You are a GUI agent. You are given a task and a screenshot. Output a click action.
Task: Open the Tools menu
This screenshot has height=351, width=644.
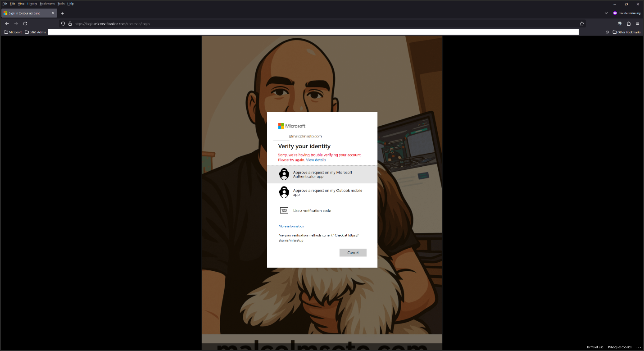61,4
